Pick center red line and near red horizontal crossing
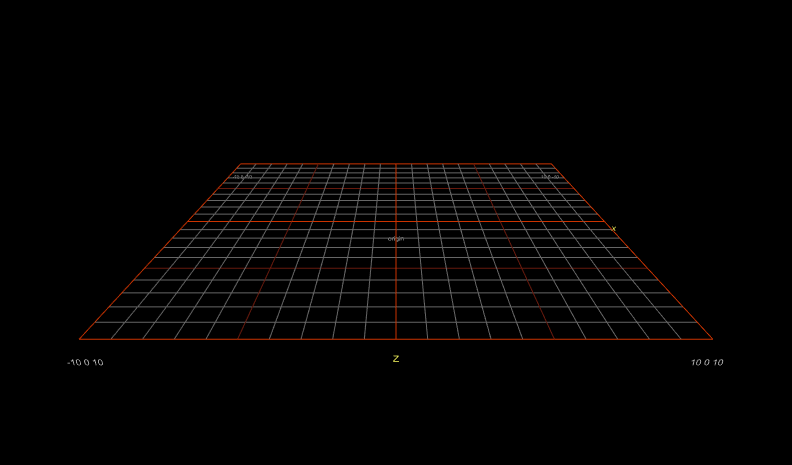Screen dimensions: 792x465 396,268
